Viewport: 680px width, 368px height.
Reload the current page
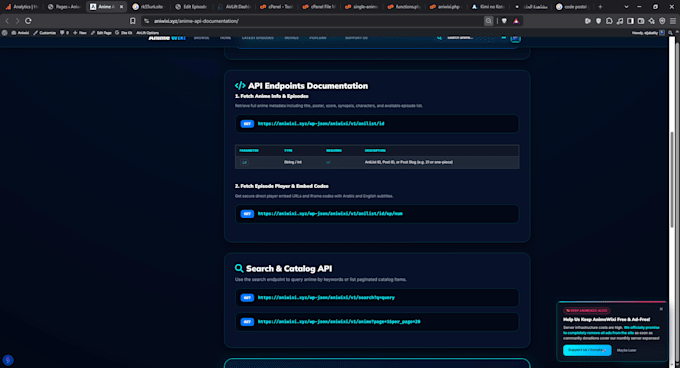coord(28,21)
